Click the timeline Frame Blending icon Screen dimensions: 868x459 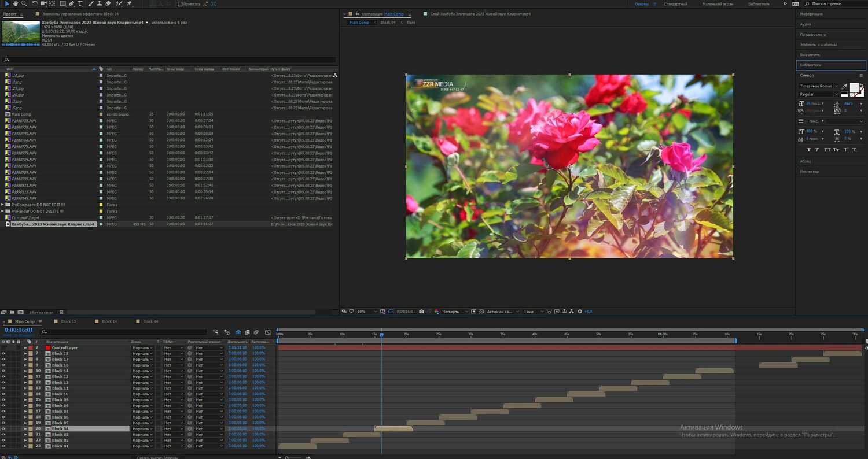247,332
